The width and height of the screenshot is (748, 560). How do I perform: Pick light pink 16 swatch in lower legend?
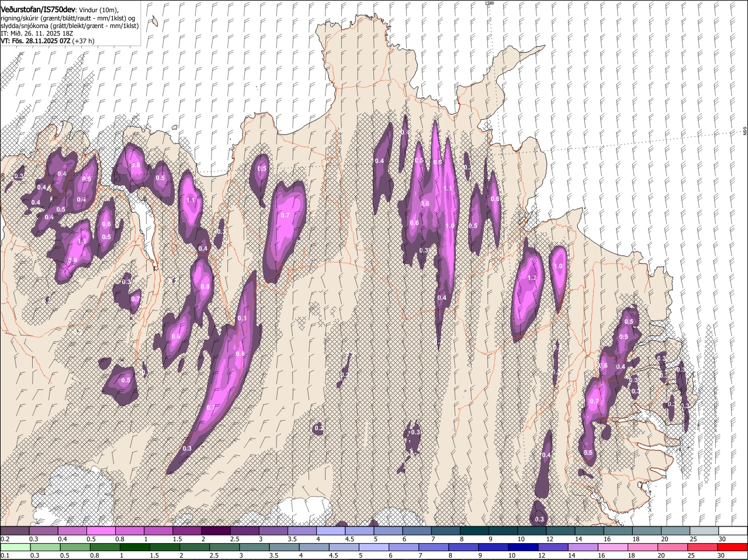tap(613, 548)
